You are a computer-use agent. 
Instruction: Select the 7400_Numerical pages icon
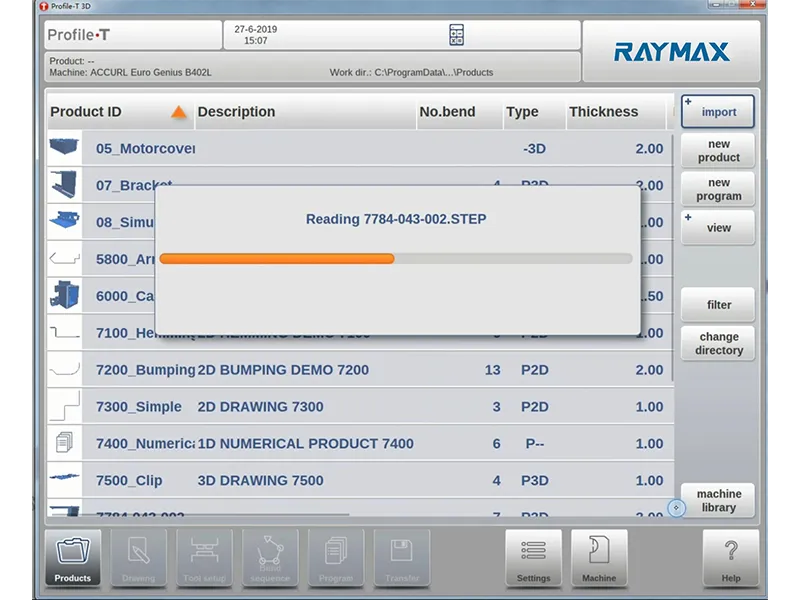coord(64,443)
